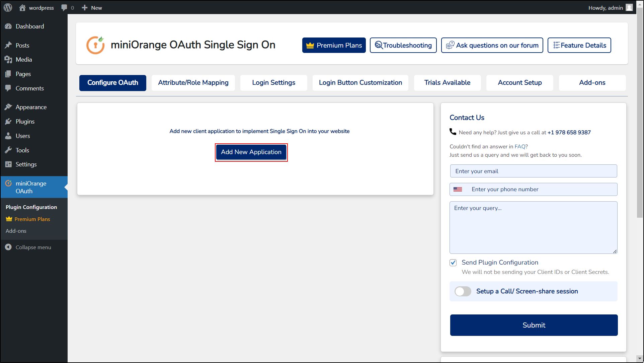
Task: Click the Tools wrench icon in sidebar
Action: [8, 150]
